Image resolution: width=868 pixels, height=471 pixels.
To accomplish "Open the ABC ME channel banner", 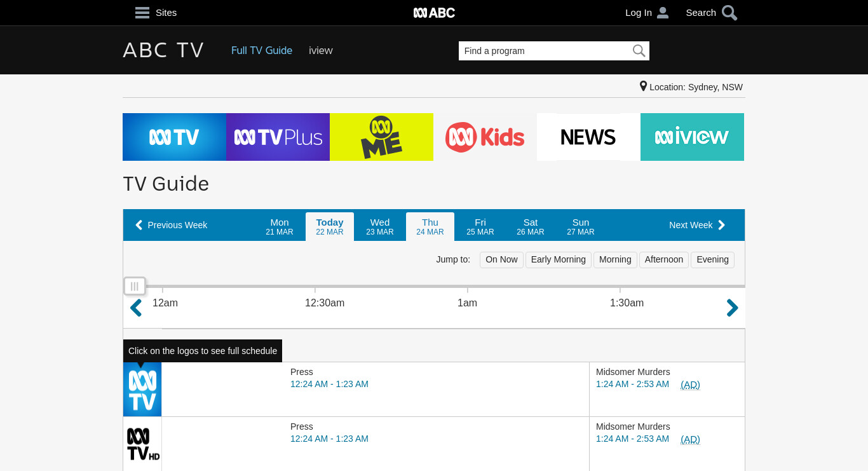I will [381, 137].
